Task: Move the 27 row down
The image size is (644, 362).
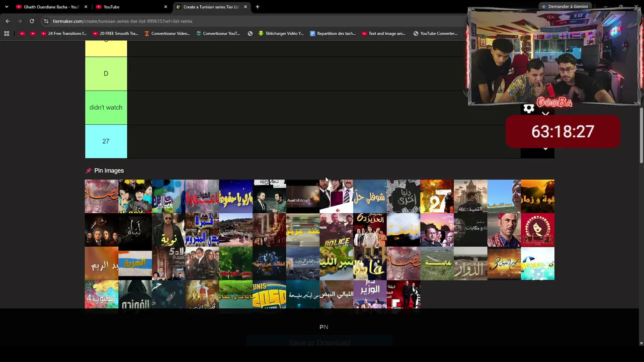Action: tap(545, 149)
